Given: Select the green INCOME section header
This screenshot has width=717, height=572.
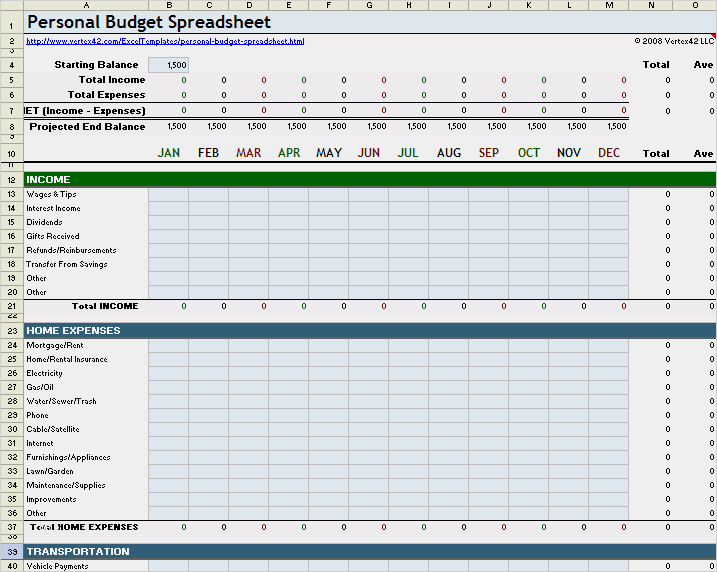Looking at the screenshot, I should [x=368, y=180].
